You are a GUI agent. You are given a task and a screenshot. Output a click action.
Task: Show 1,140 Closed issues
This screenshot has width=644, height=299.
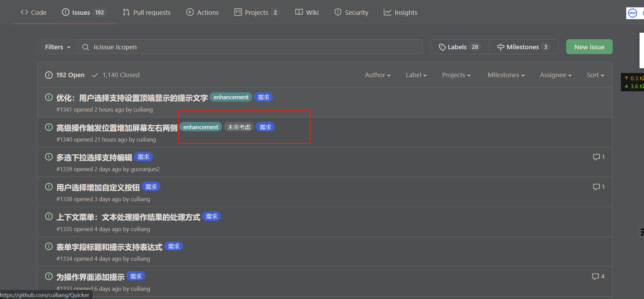(116, 75)
